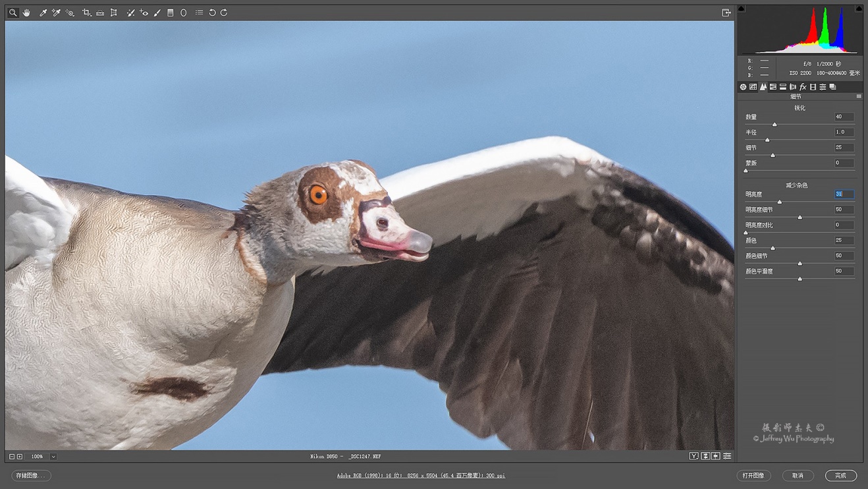Switch to the fx effects tab

[x=802, y=86]
